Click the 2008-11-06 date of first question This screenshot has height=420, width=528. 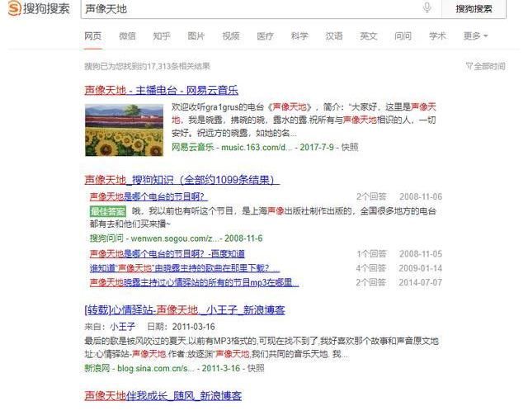[x=421, y=196]
